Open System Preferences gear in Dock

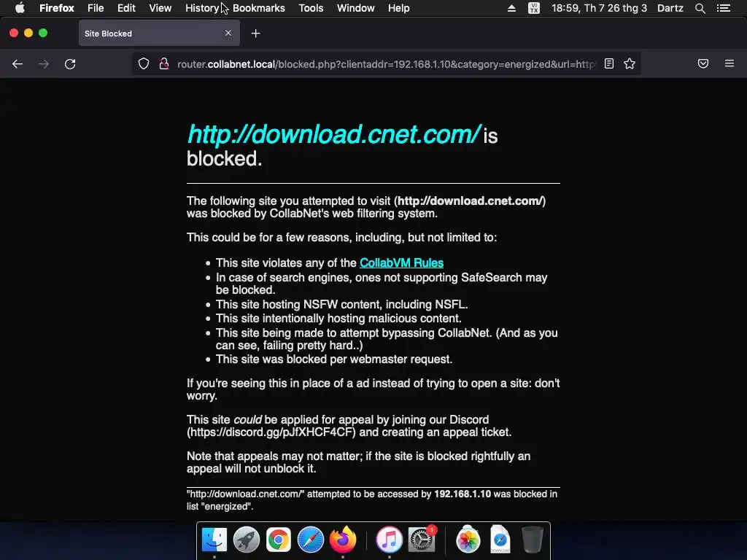pos(422,540)
